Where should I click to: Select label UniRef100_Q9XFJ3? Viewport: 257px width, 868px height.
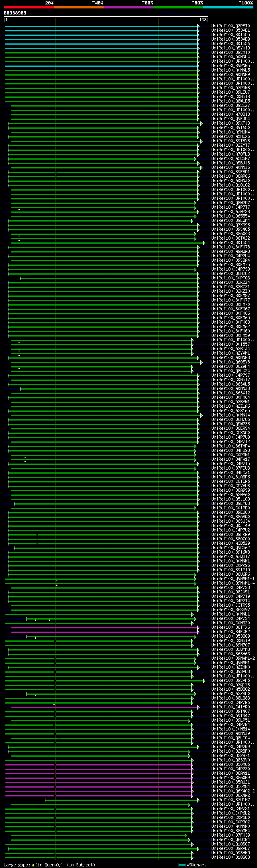(x=230, y=123)
